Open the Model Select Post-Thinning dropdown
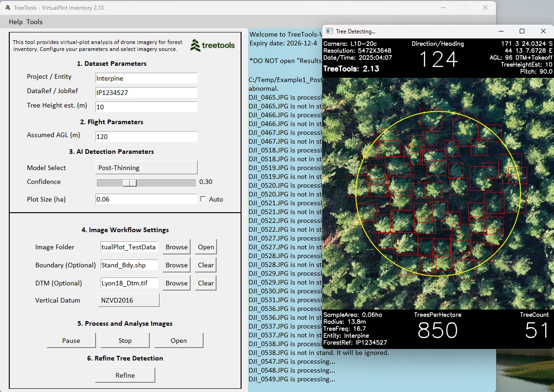The image size is (554, 392). (146, 168)
